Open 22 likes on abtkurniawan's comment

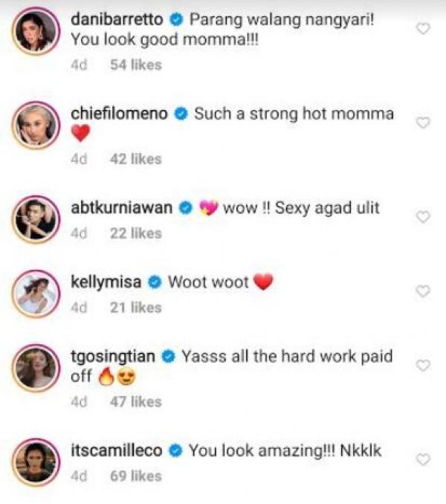[135, 233]
